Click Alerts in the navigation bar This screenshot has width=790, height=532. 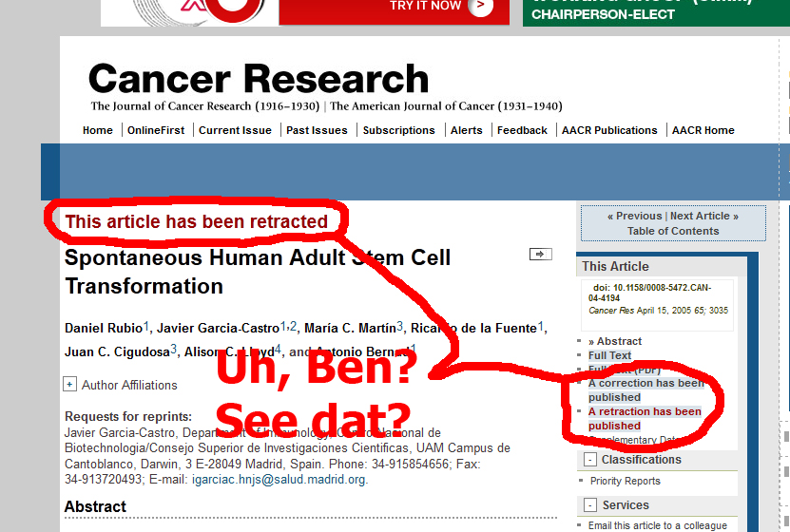click(466, 130)
